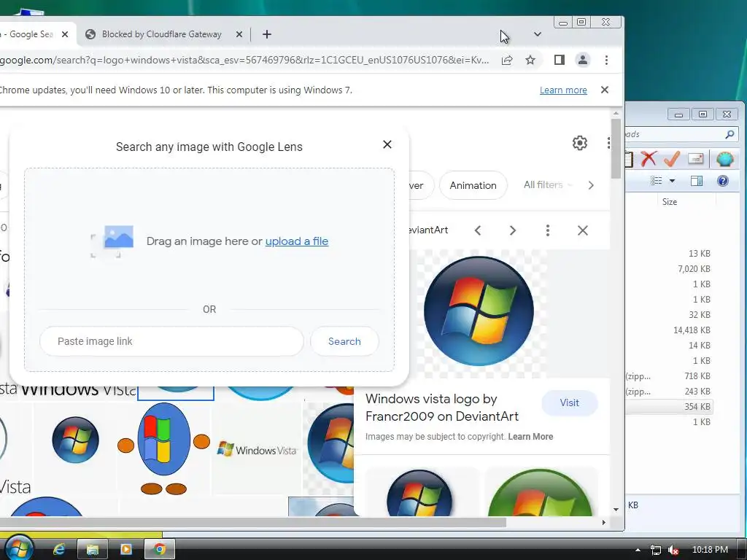Click the share page icon in address bar
This screenshot has width=747, height=560.
pos(507,60)
